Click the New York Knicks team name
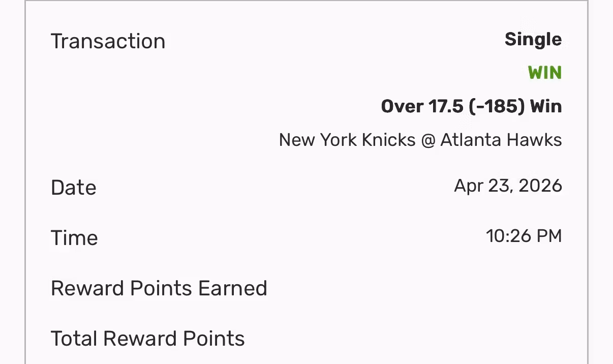This screenshot has height=364, width=613. pyautogui.click(x=347, y=140)
